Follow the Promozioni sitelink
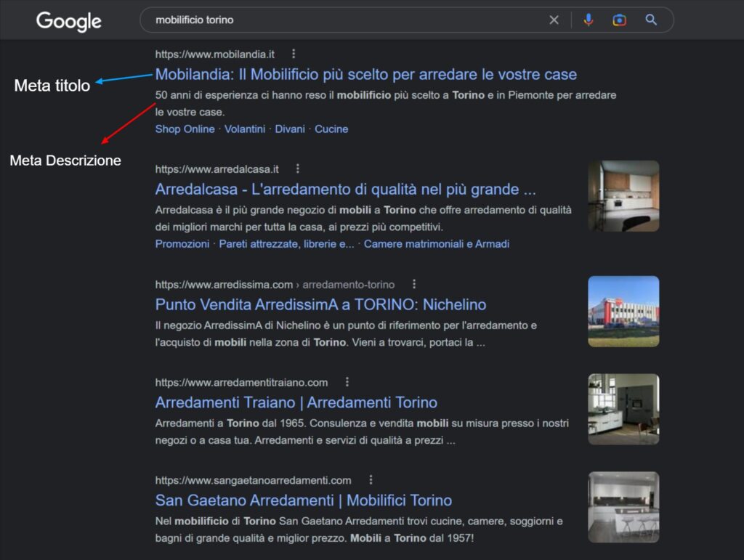Screen dimensions: 744x560 coord(182,244)
